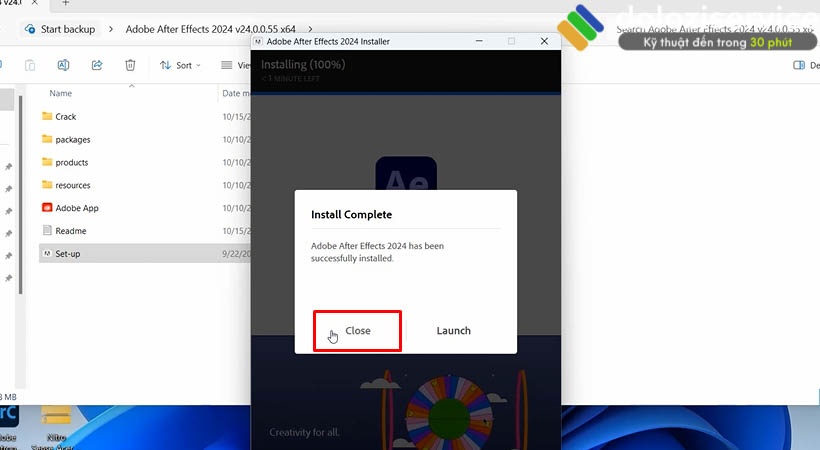This screenshot has height=450, width=820.
Task: Click the Adobe desktop shortcut icon
Action: click(8, 415)
